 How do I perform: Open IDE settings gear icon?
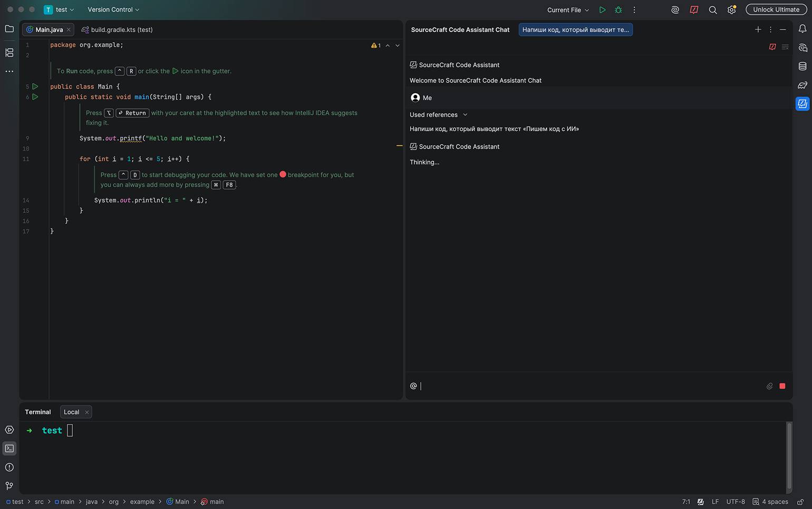click(x=731, y=10)
